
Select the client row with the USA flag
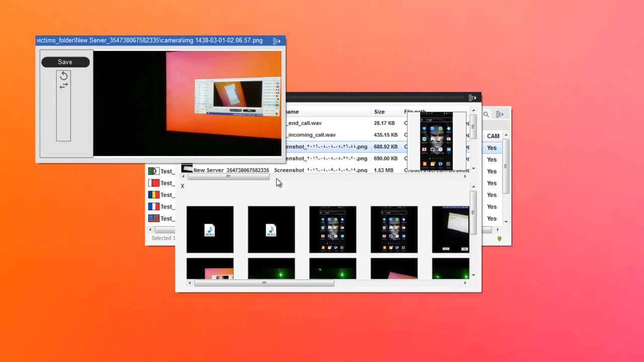(161, 218)
